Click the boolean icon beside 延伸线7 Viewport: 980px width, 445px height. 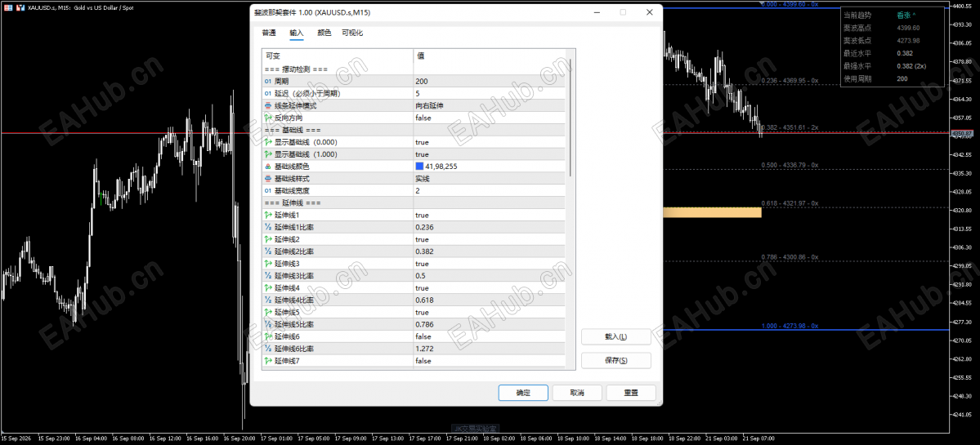tap(268, 362)
